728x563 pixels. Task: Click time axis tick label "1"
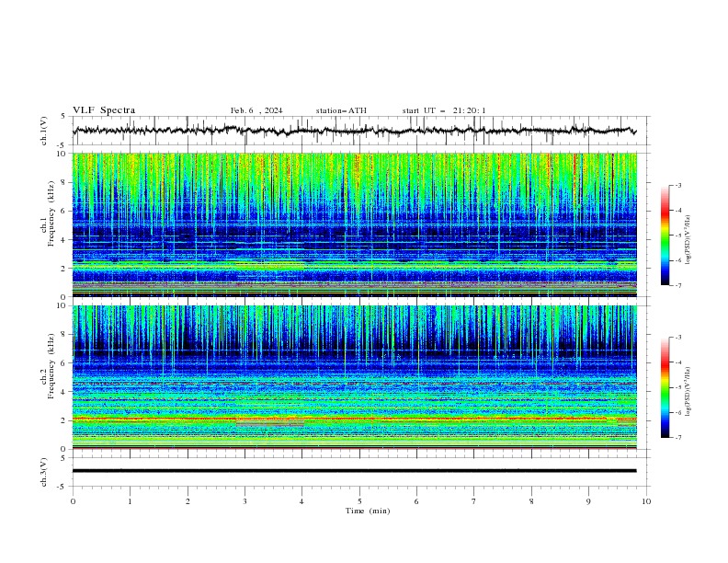130,501
